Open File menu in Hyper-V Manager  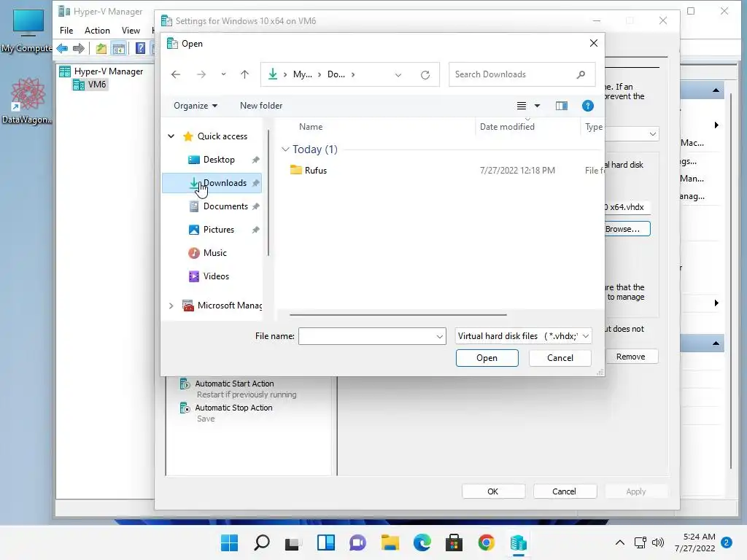coord(66,31)
